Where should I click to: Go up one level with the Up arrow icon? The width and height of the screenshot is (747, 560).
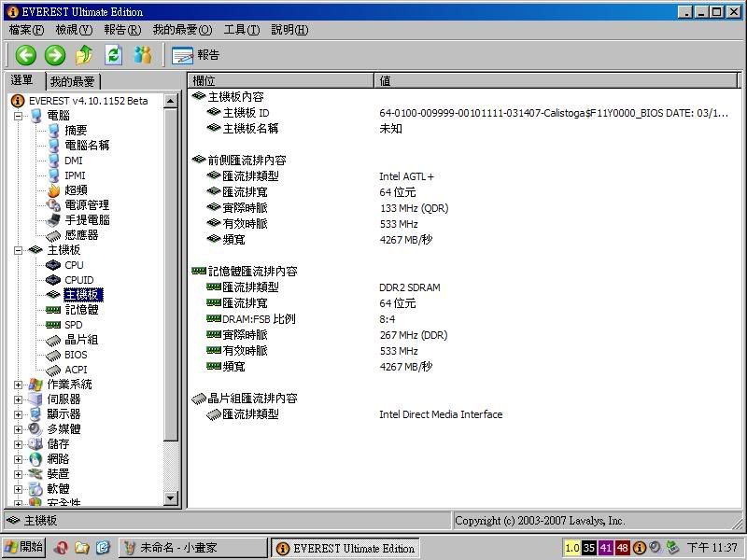click(x=85, y=55)
